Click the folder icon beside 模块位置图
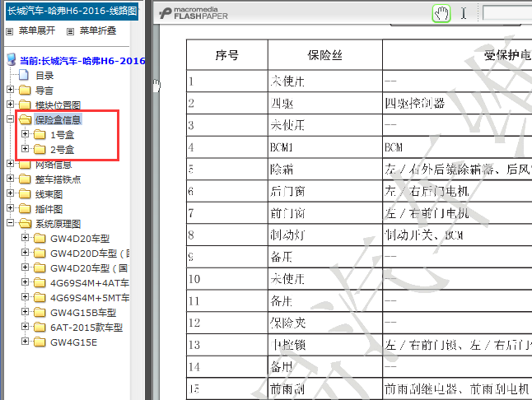The image size is (532, 400). pyautogui.click(x=25, y=105)
